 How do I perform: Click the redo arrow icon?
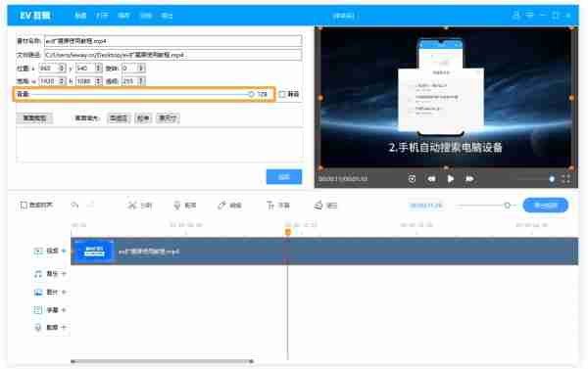(x=90, y=205)
